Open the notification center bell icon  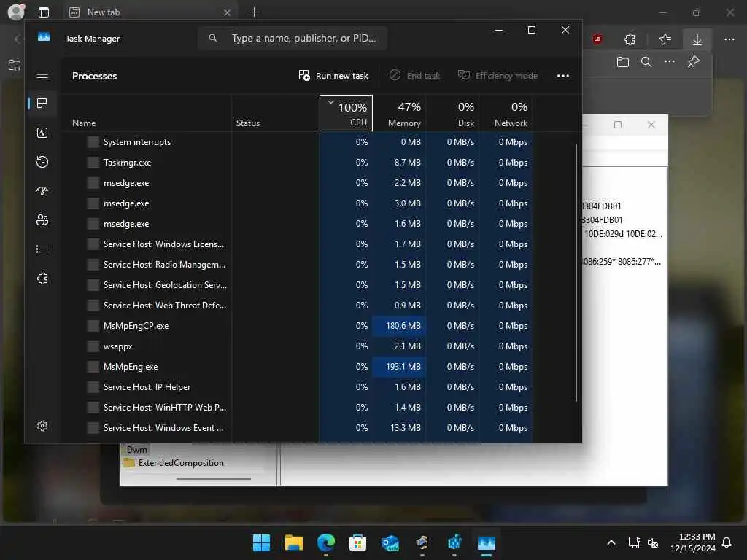coord(727,542)
